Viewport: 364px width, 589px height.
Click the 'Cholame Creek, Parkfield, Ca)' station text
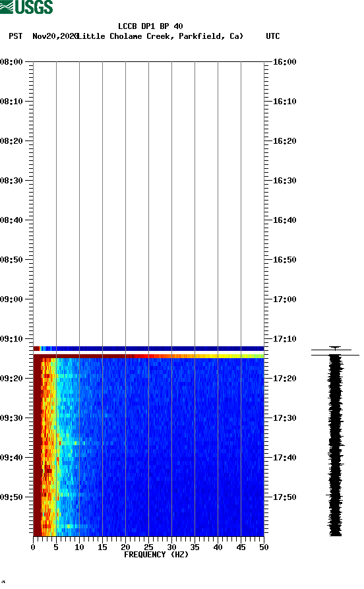point(176,36)
